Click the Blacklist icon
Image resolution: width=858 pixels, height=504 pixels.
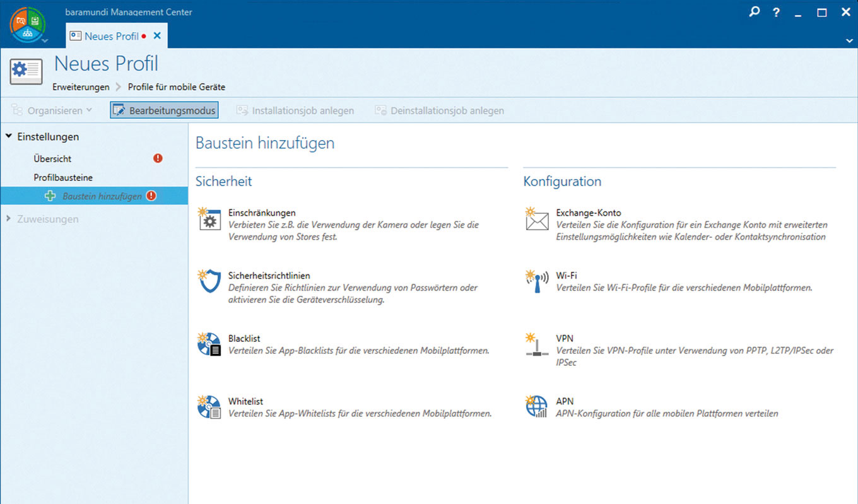[x=209, y=344]
